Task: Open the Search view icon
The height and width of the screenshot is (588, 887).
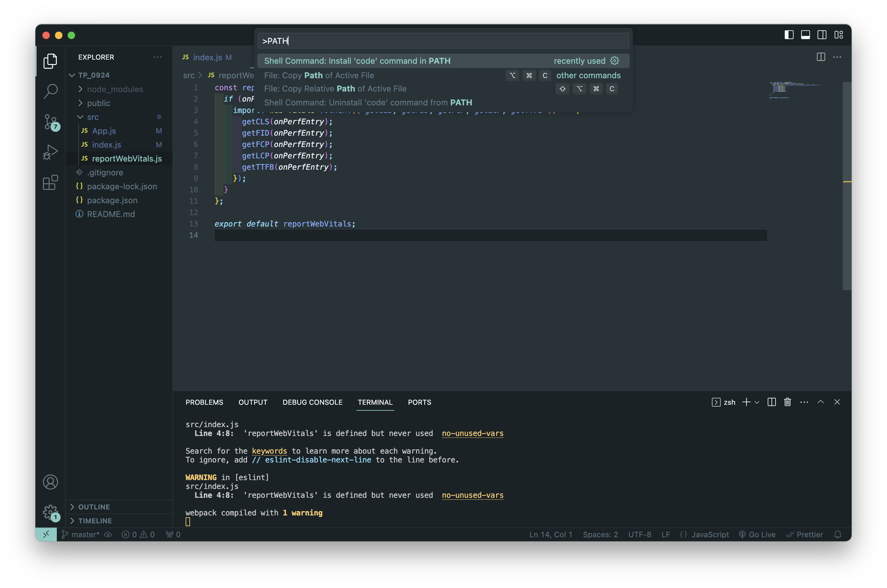Action: [50, 91]
